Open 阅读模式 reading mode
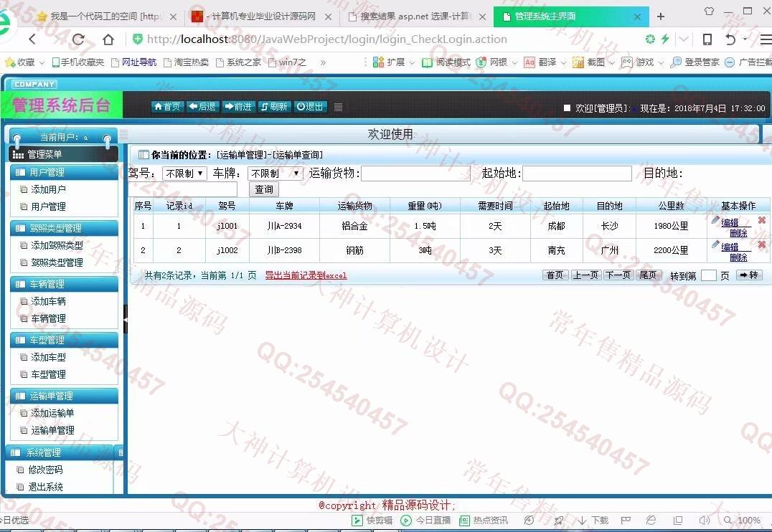Image resolution: width=772 pixels, height=532 pixels. [446, 62]
